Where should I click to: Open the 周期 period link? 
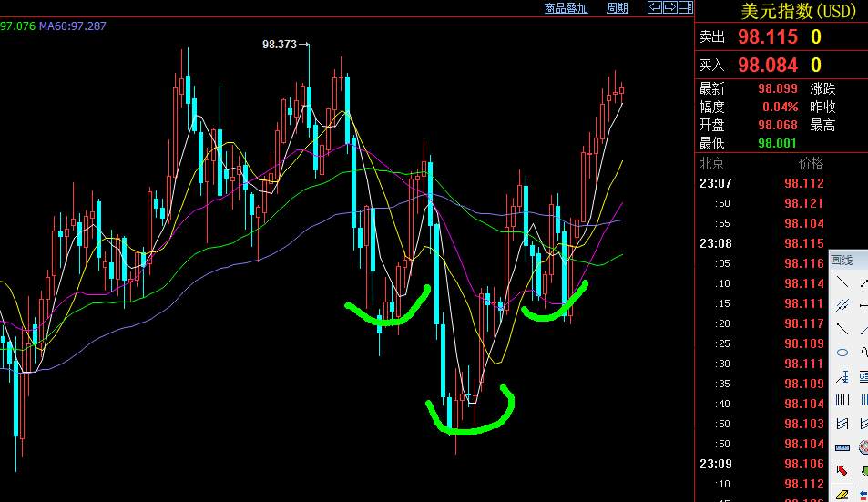point(618,8)
